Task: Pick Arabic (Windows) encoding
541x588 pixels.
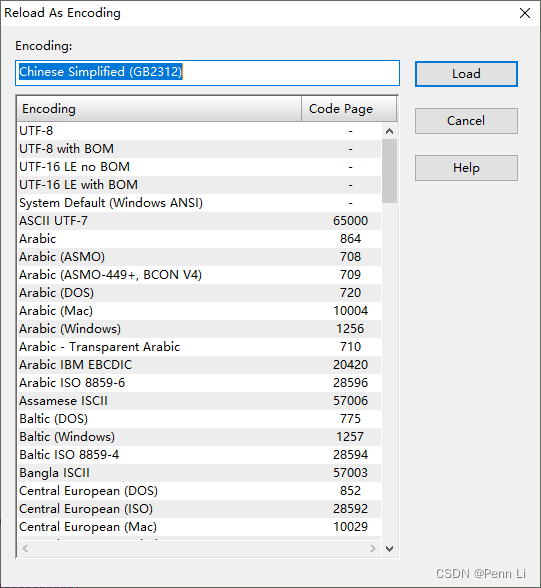Action: 199,329
